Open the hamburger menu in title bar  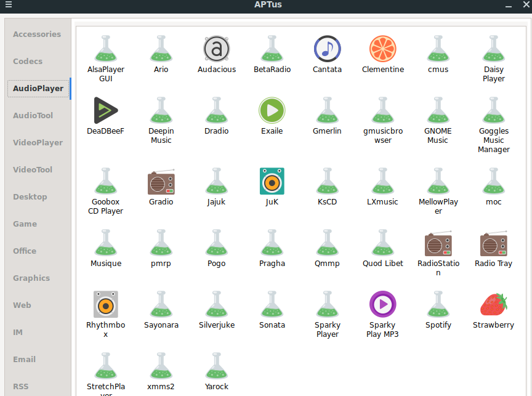[9, 4]
